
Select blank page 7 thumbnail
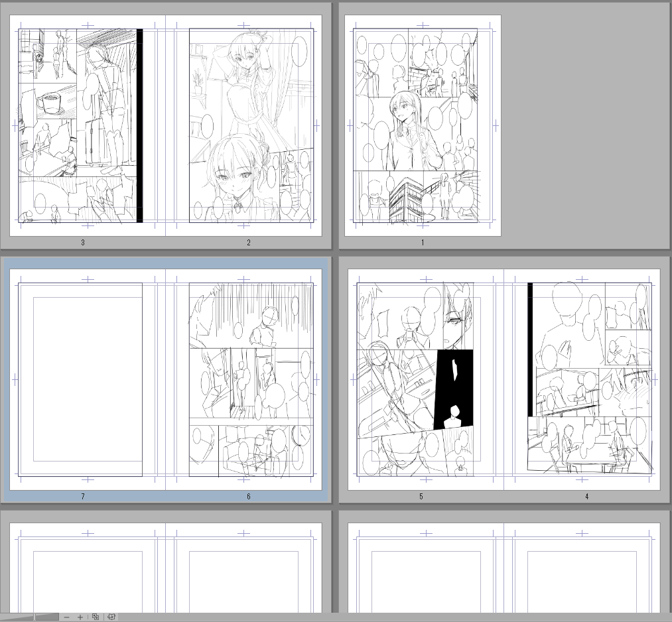click(x=88, y=379)
